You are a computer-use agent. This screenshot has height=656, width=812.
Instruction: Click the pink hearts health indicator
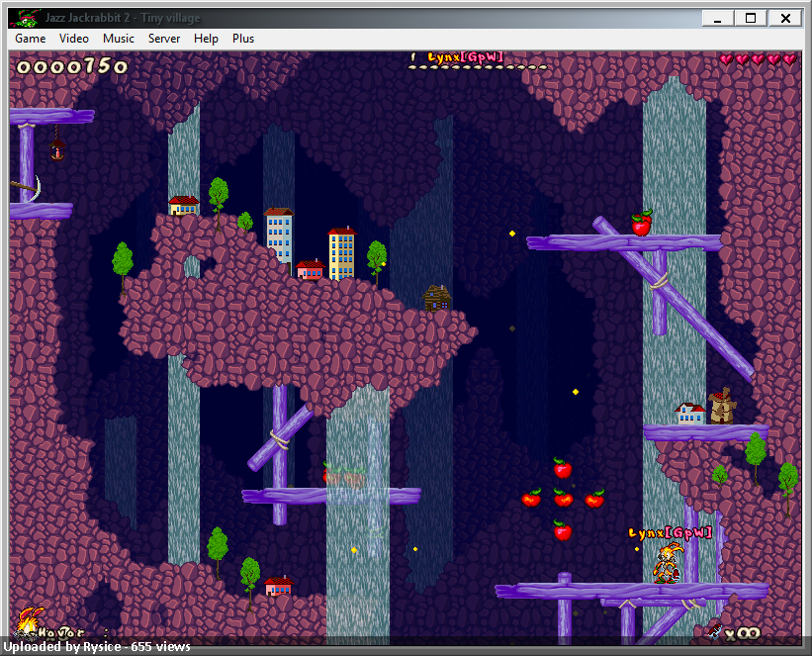(758, 59)
